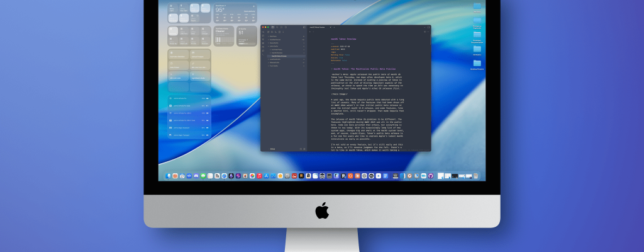The height and width of the screenshot is (252, 644).
Task: Click the back navigation arrow in note header
Action: 310,32
